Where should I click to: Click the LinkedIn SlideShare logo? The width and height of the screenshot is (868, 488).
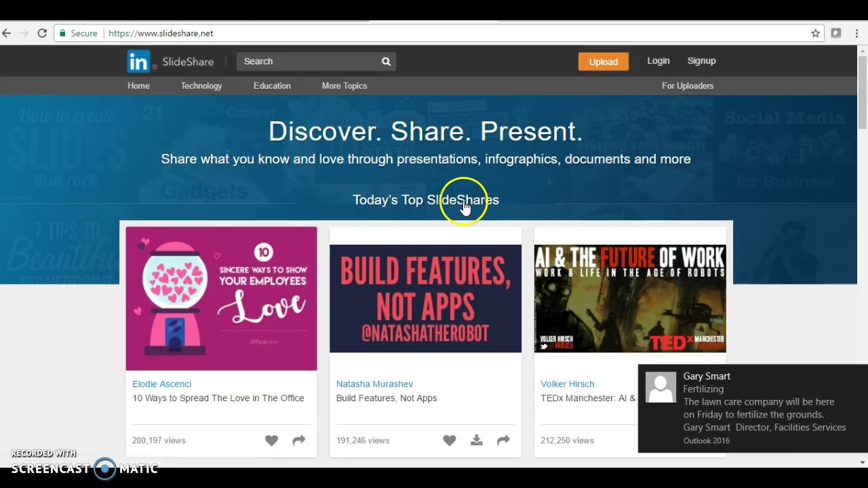[x=170, y=62]
